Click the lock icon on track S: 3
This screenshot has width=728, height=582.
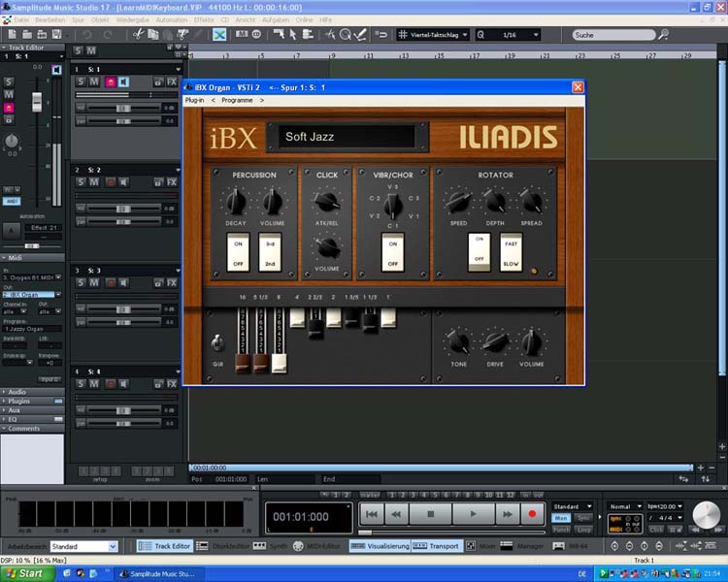tap(158, 282)
